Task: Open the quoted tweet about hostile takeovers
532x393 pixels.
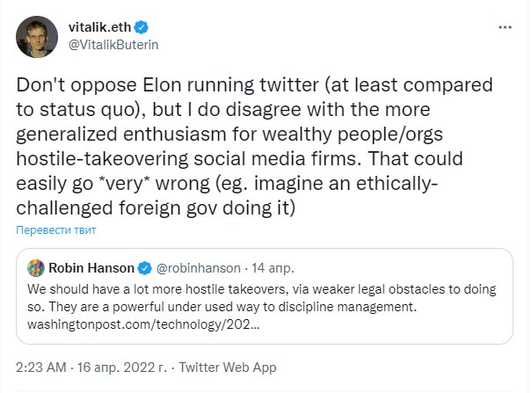Action: (265, 296)
